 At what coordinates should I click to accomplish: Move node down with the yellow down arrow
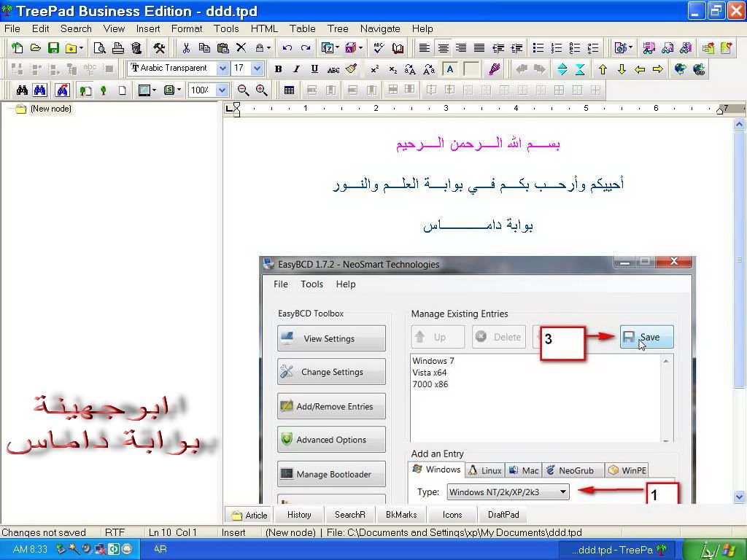622,69
